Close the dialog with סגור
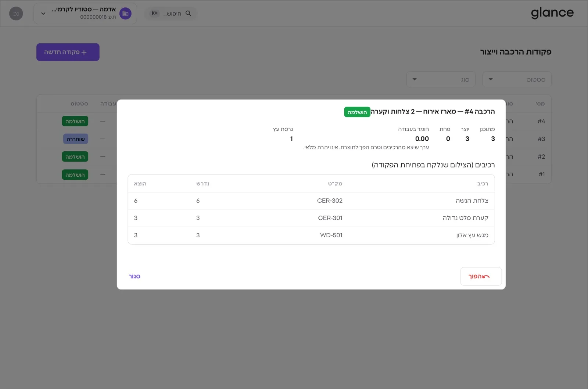 [x=135, y=276]
